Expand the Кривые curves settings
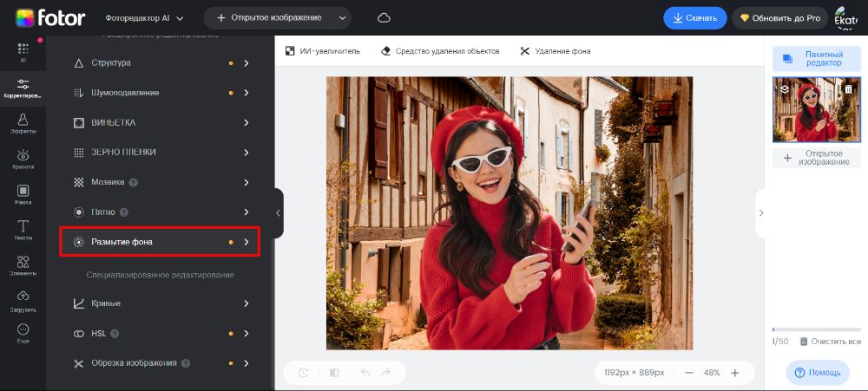 [160, 303]
